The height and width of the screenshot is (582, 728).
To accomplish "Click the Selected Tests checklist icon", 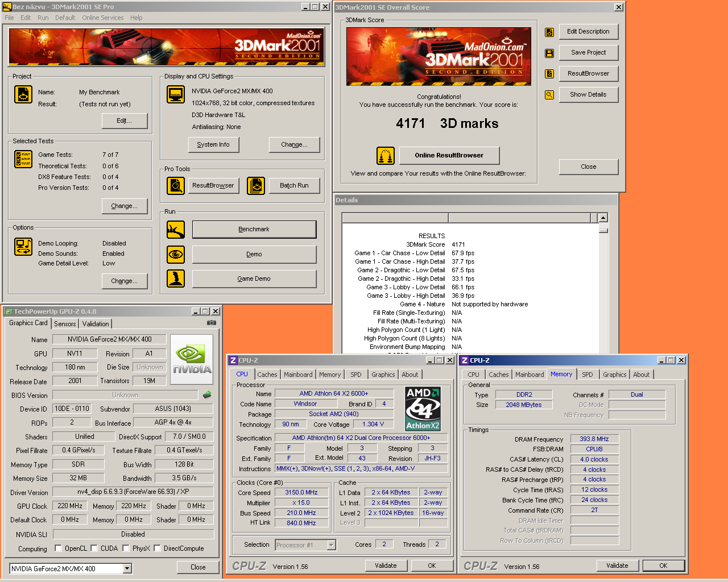I will 23,159.
